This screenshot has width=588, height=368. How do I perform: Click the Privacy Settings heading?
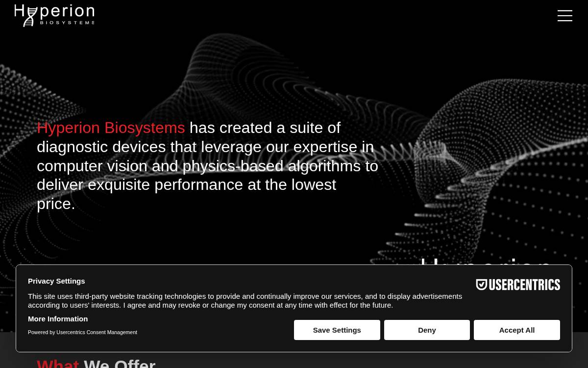[x=56, y=281]
